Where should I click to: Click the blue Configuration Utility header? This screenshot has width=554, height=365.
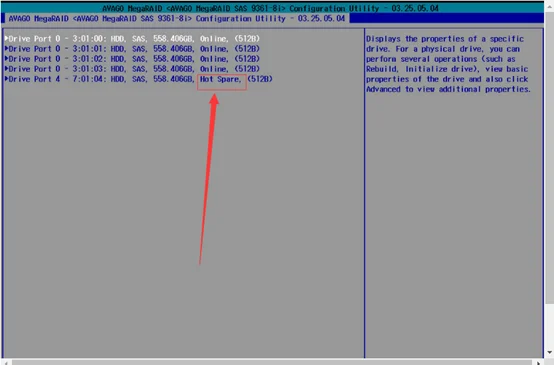pos(176,18)
